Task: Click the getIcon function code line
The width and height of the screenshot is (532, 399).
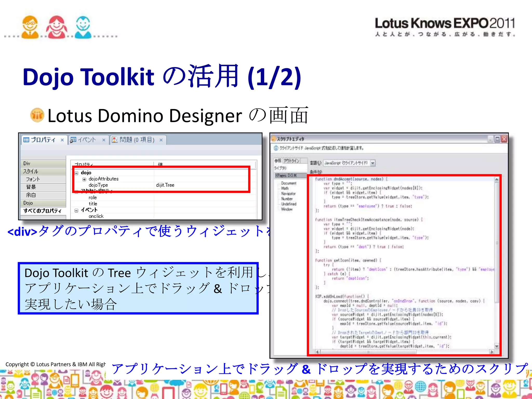Action: tap(348, 260)
